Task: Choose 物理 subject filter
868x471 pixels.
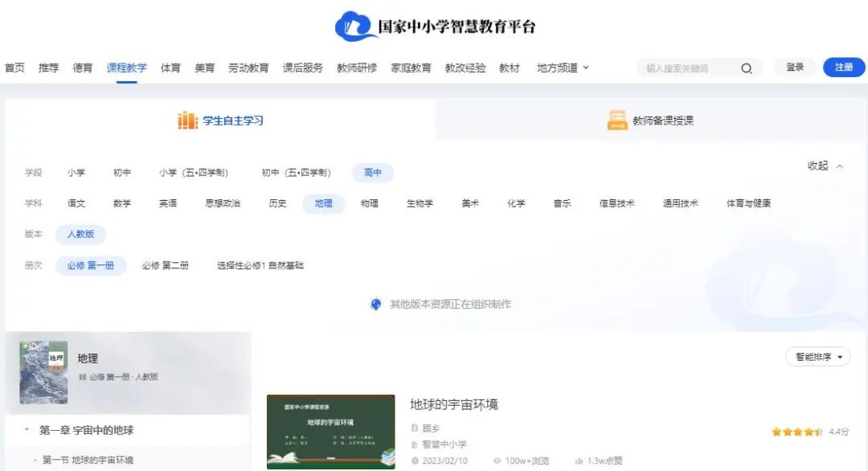Action: tap(369, 203)
